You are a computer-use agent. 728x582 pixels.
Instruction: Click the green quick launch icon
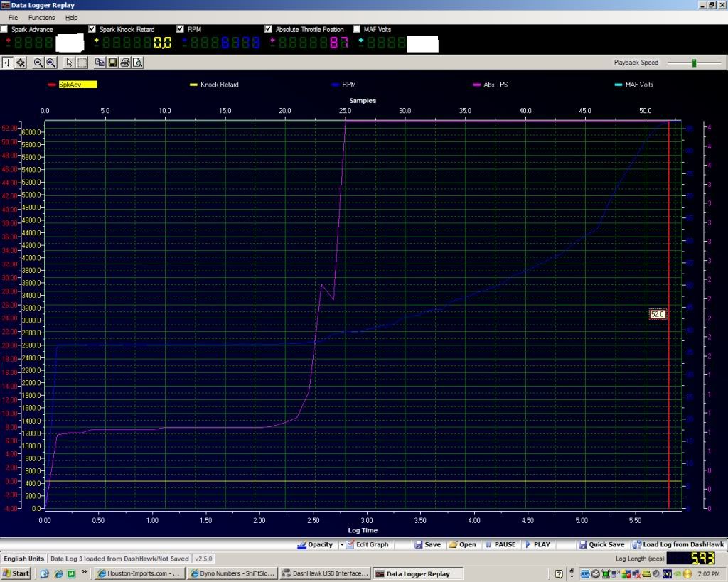point(71,574)
